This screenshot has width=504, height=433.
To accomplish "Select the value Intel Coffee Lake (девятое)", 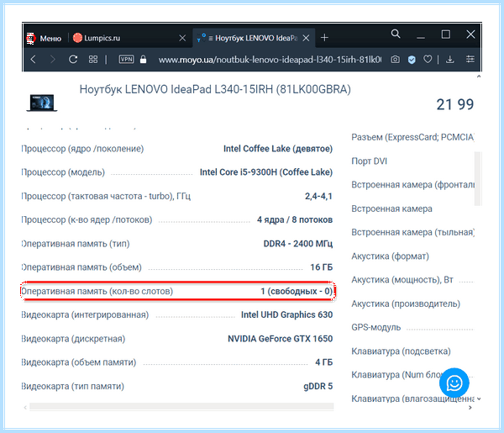I will (x=278, y=149).
